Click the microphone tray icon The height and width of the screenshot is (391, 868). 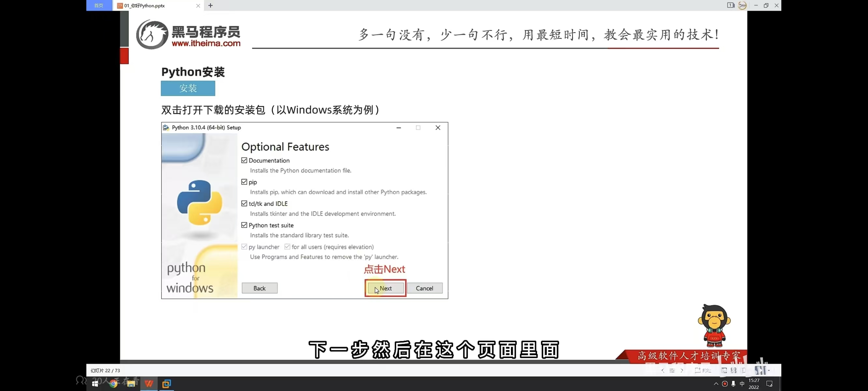pyautogui.click(x=733, y=384)
